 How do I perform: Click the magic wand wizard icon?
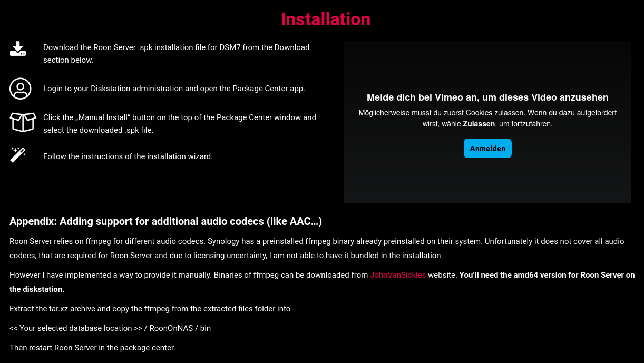click(18, 155)
